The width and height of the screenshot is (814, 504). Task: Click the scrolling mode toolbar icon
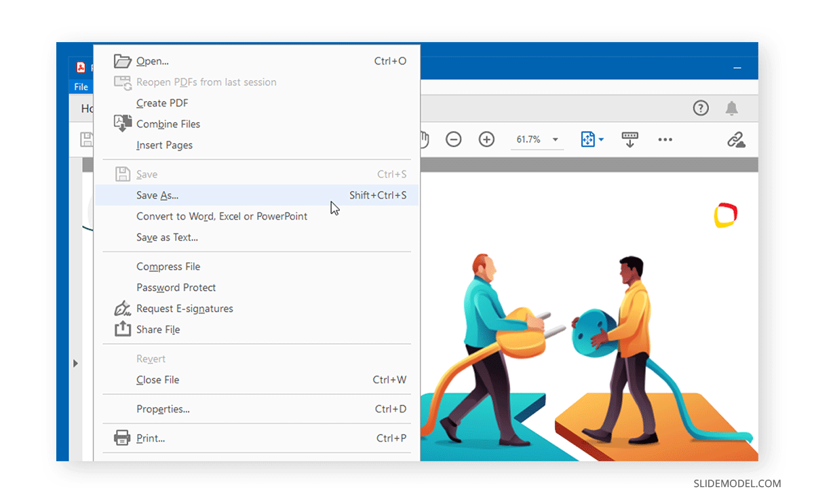630,140
